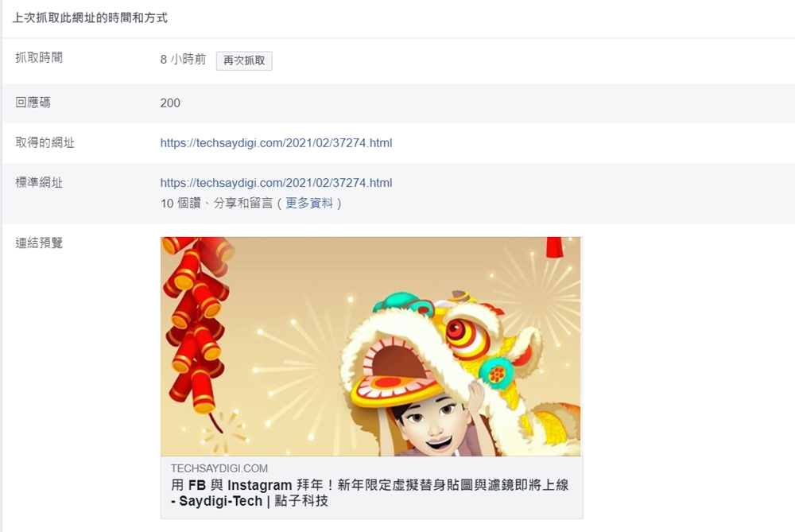Open the 標準網址 techsaydigi link
795x532 pixels.
coord(276,183)
